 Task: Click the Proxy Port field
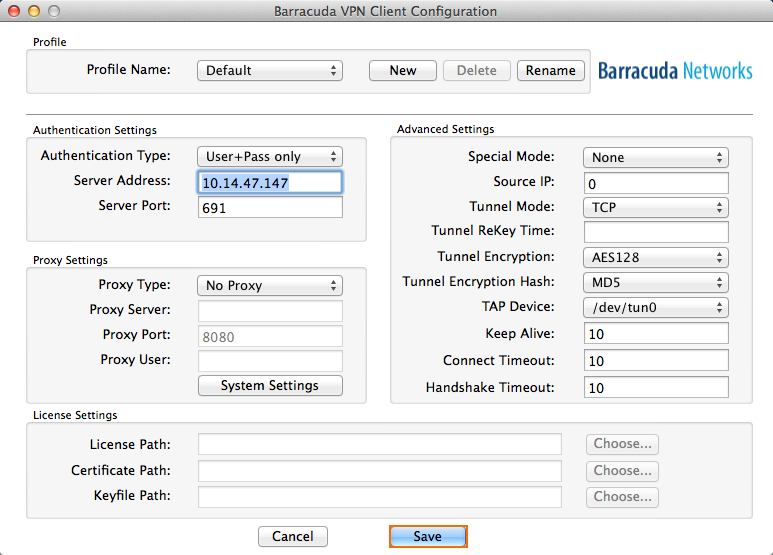(x=270, y=336)
